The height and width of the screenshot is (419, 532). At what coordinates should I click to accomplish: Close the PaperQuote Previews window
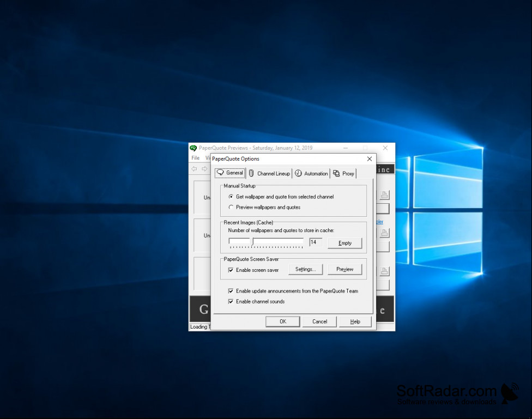[385, 148]
